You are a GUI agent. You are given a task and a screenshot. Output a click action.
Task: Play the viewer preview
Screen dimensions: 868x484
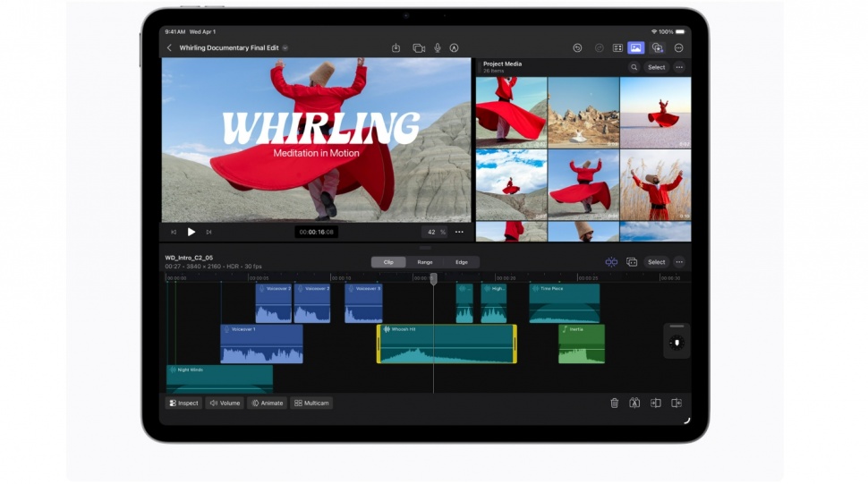191,233
